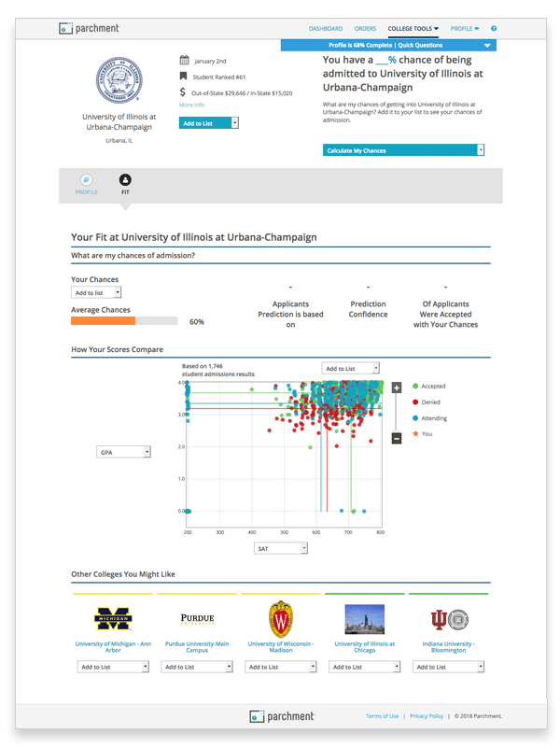Select the Profile tab icon
The image size is (560, 747).
click(86, 179)
